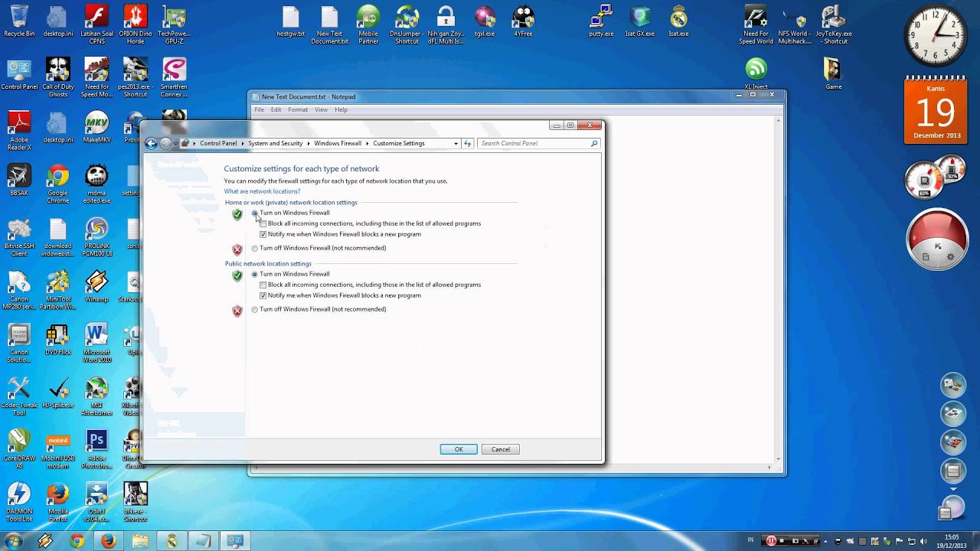Open Notepad Help menu
This screenshot has height=551, width=980.
coord(341,109)
